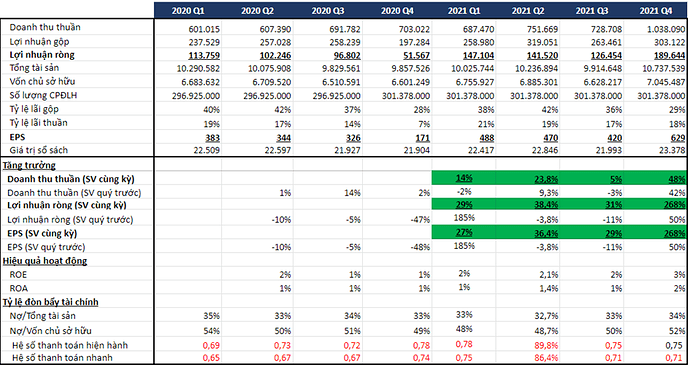Select the 2020 Q3 column header

(328, 11)
